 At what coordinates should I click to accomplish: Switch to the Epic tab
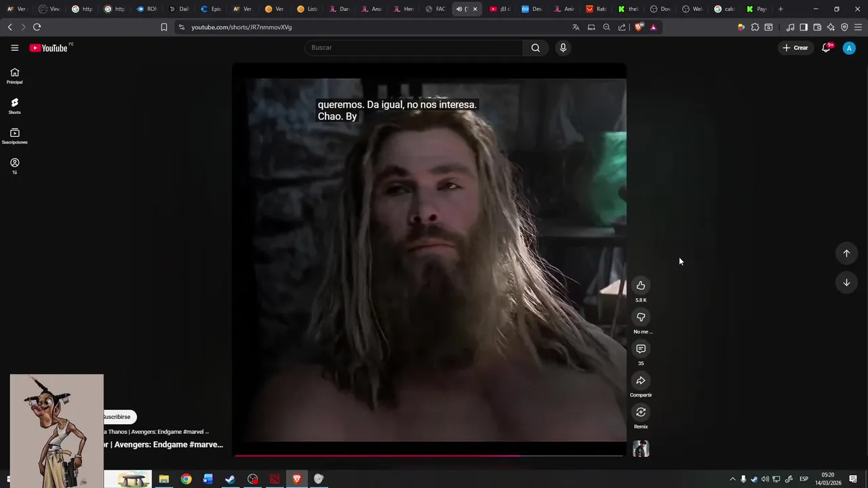point(211,9)
